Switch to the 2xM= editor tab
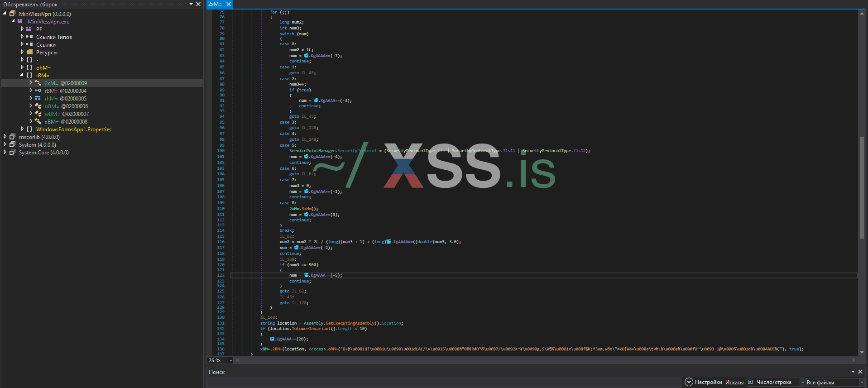868x388 pixels. 215,4
